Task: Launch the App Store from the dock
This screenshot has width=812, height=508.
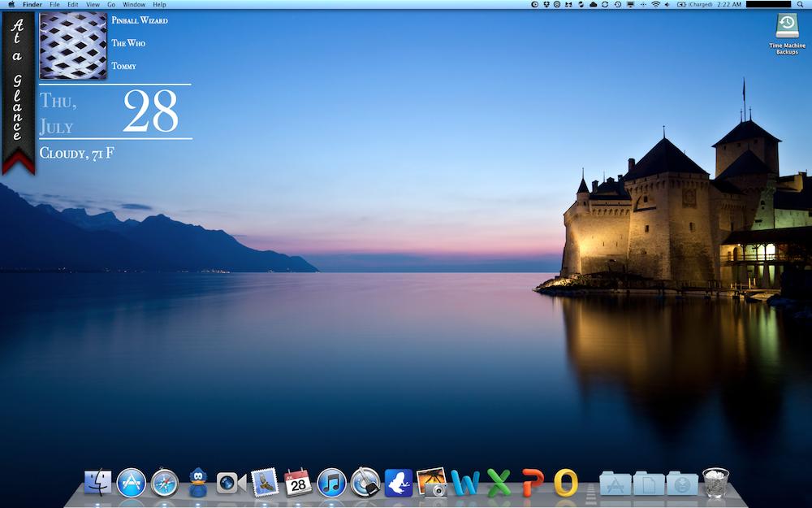Action: [131, 482]
